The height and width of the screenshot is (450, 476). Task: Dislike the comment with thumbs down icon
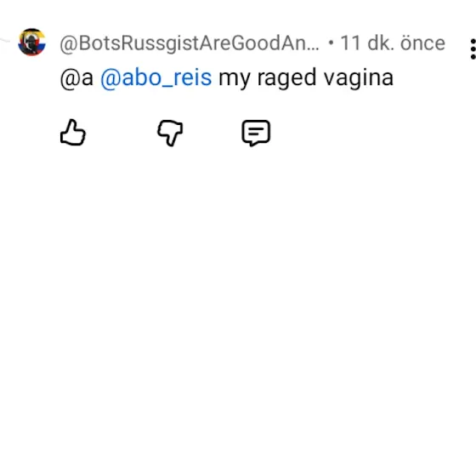coord(170,133)
